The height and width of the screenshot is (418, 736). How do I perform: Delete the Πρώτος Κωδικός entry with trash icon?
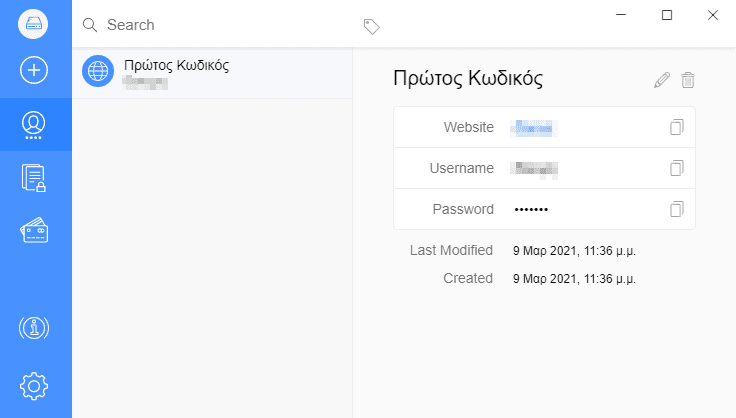(688, 80)
